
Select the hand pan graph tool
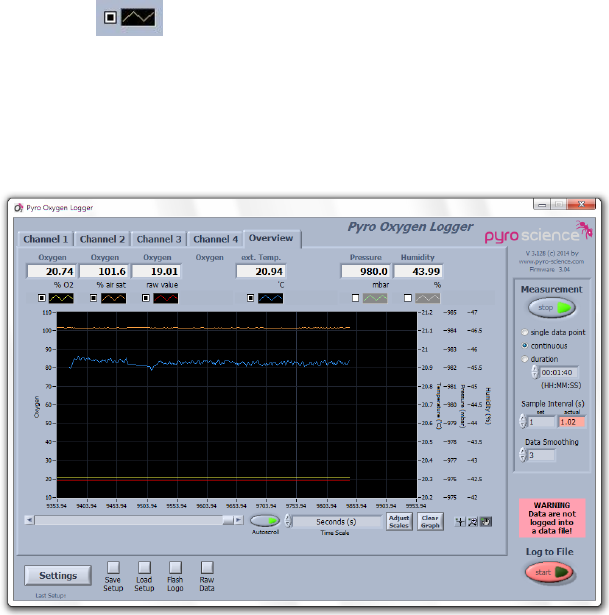pos(486,522)
